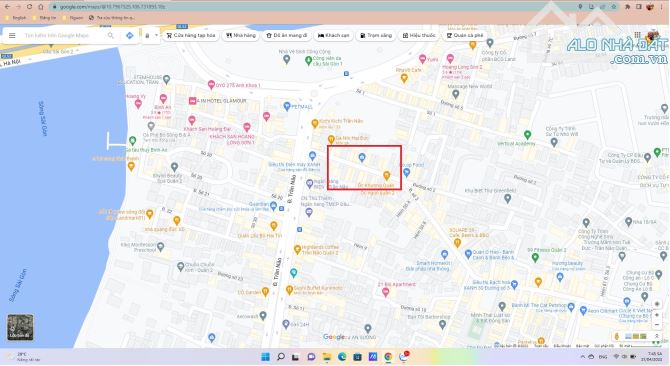670x366 pixels.
Task: Open Chrome three-dot menu
Action: click(x=661, y=7)
